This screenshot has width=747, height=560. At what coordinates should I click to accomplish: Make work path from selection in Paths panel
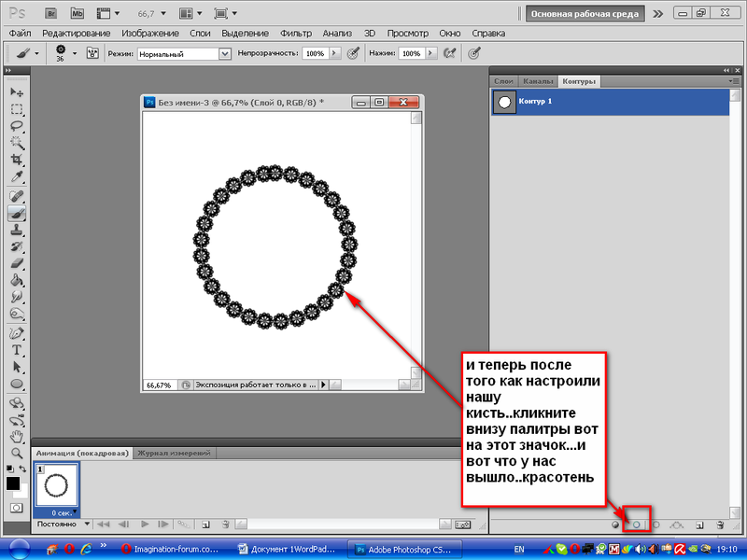[x=676, y=525]
